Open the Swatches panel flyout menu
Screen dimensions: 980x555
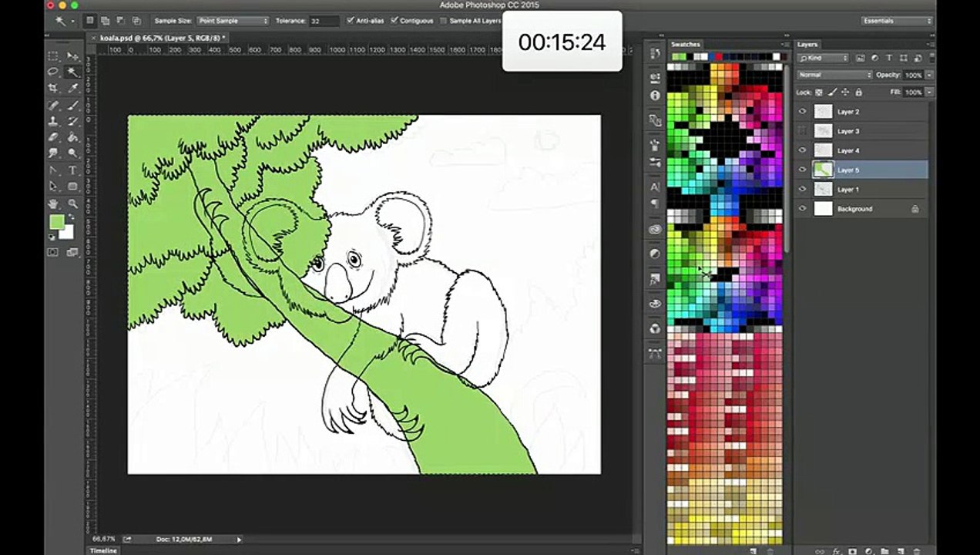(x=786, y=45)
